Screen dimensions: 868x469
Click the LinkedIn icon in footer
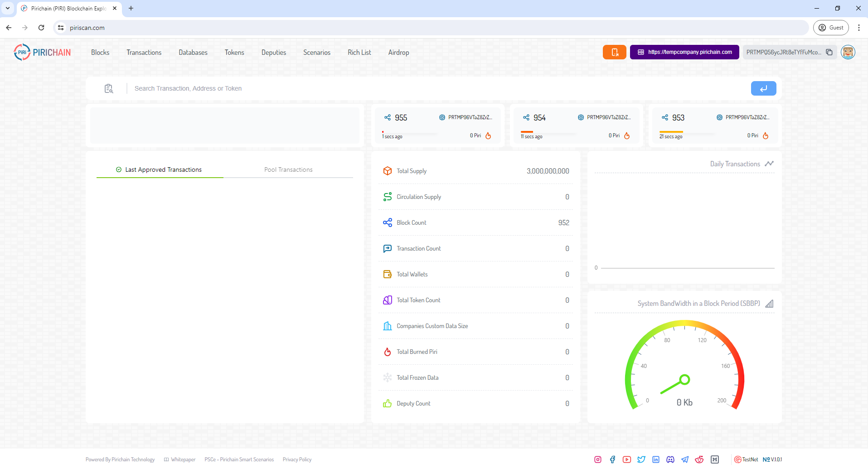(656, 459)
